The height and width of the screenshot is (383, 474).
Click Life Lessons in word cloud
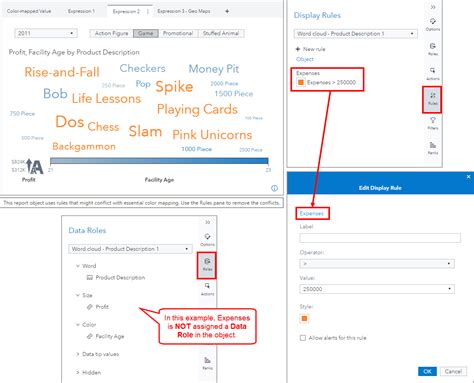tap(106, 99)
